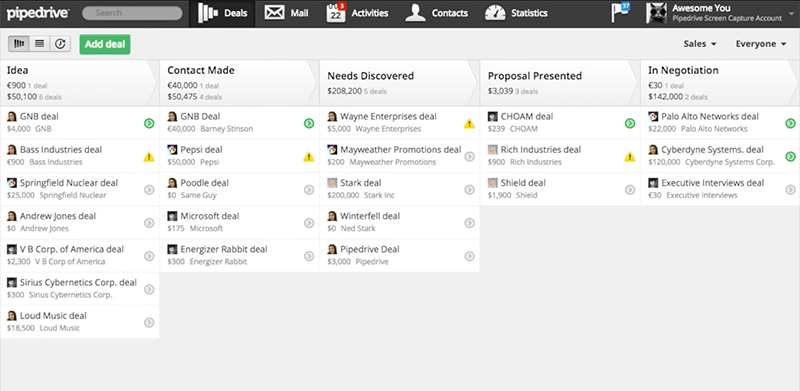Click the Search input field

132,13
